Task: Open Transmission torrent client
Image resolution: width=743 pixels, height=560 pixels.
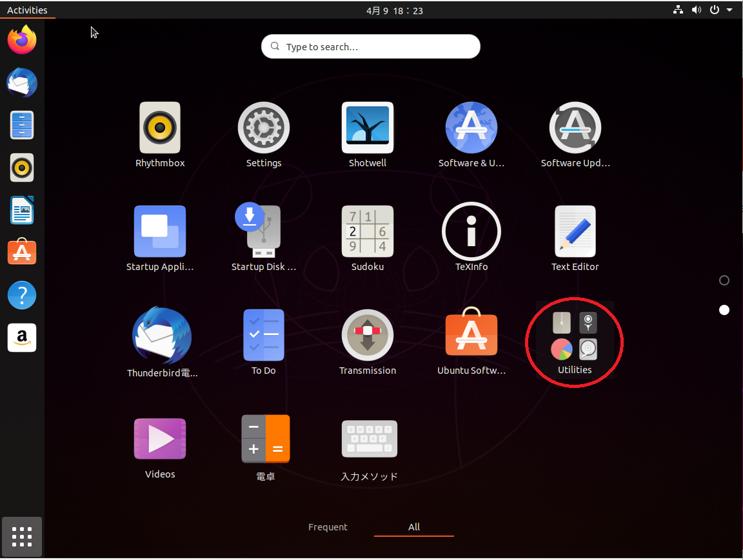Action: (x=367, y=342)
